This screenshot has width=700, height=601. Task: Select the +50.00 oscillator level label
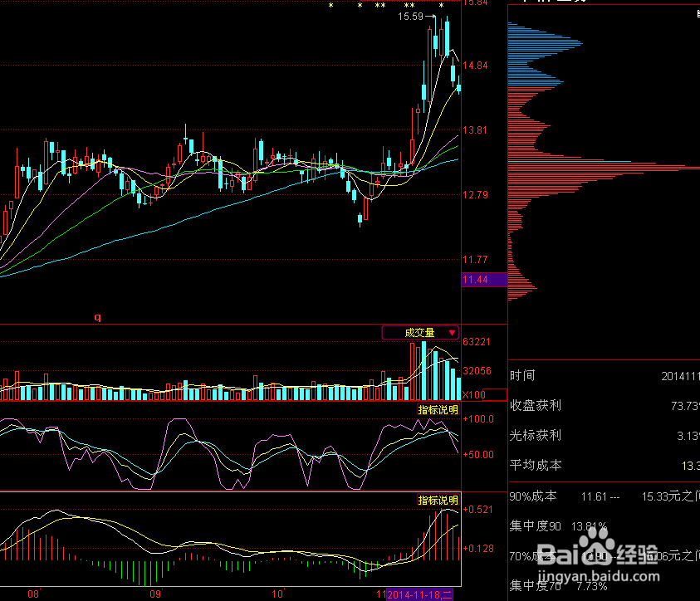click(x=478, y=455)
